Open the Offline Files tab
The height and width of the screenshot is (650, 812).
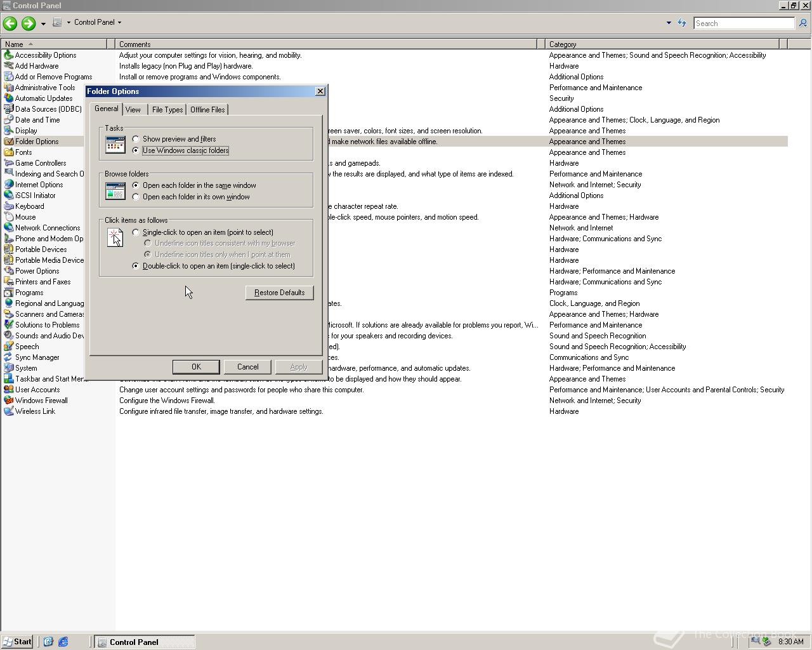pos(207,110)
